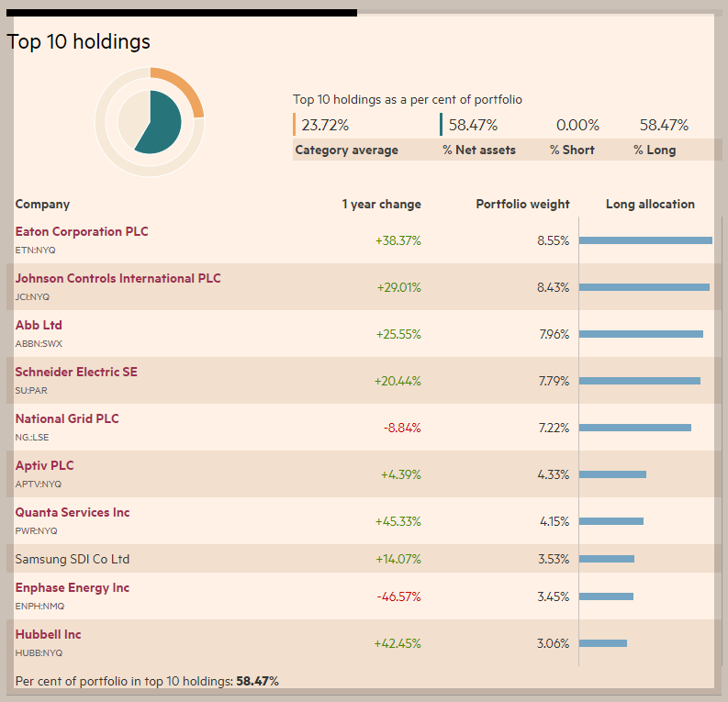Image resolution: width=728 pixels, height=702 pixels.
Task: Click the 0.00% short value
Action: tap(577, 126)
